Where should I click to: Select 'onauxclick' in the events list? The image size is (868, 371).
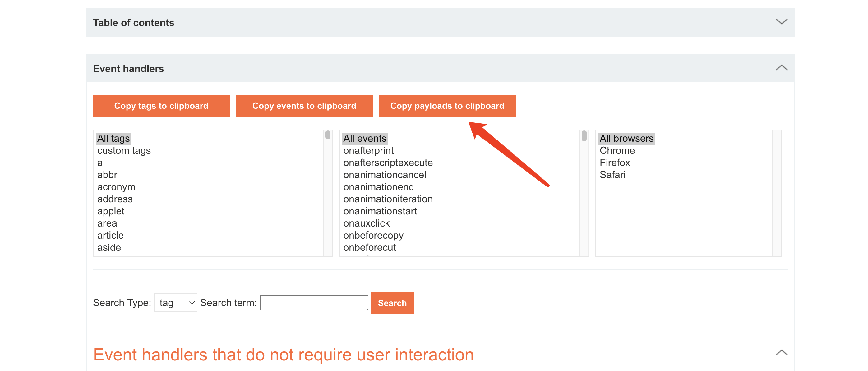coord(366,223)
